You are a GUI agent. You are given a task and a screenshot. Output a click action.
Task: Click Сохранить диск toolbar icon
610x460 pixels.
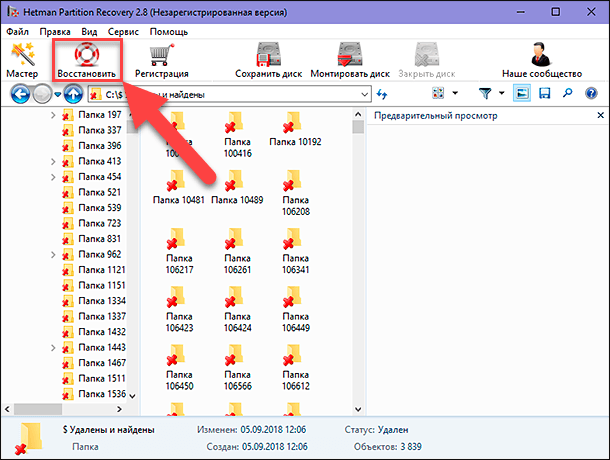tap(268, 60)
